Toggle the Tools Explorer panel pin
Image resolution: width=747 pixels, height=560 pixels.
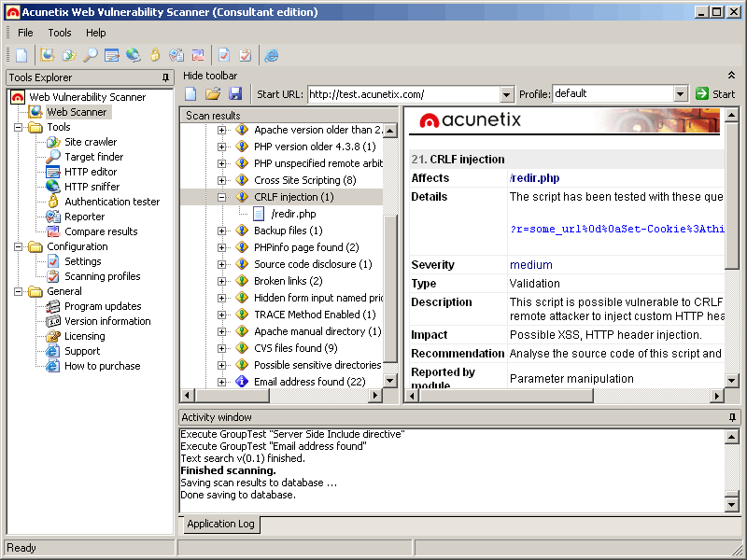pos(166,77)
